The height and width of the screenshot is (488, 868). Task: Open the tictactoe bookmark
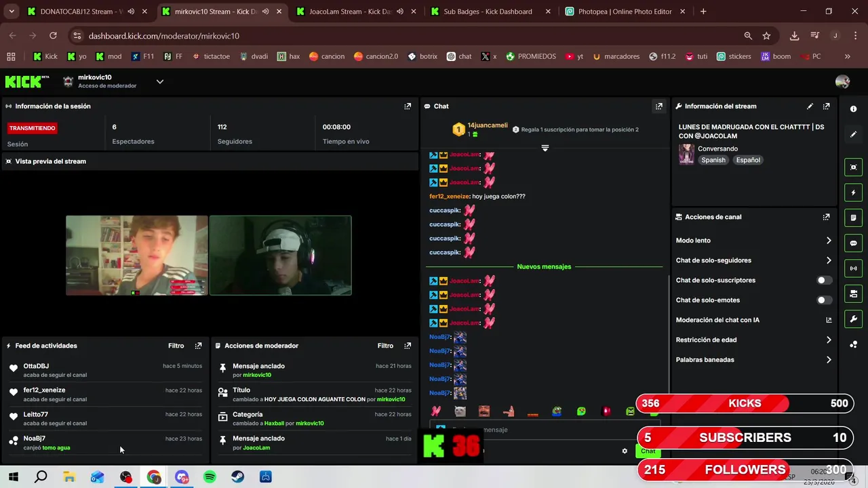tap(211, 56)
